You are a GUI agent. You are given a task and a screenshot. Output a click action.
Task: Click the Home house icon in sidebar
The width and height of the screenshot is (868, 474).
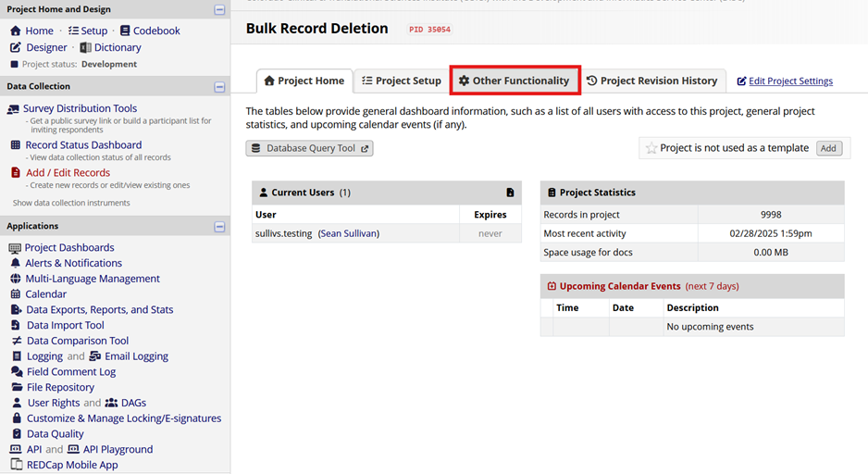15,31
